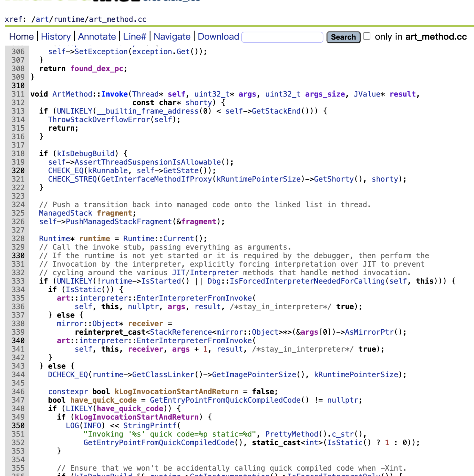Follow the IsStarted symbol link
The width and height of the screenshot is (474, 476).
(161, 281)
